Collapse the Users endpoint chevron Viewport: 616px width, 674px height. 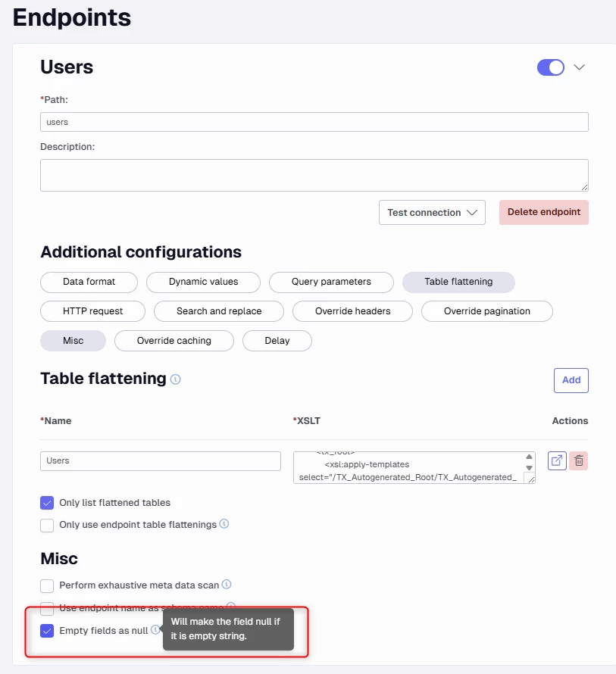pyautogui.click(x=580, y=67)
